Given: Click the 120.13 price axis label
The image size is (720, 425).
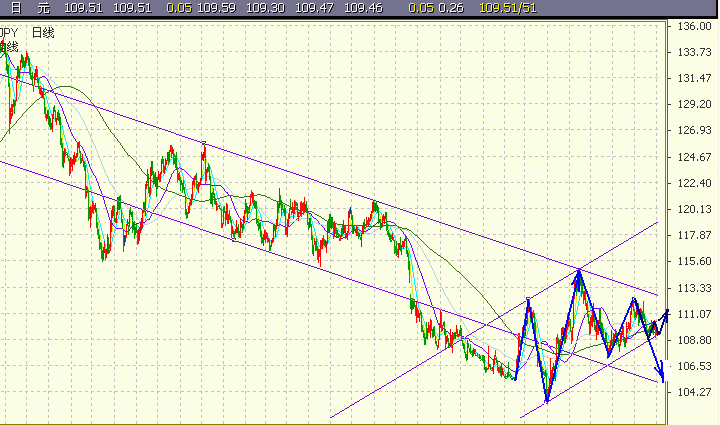Looking at the screenshot, I should (x=694, y=209).
